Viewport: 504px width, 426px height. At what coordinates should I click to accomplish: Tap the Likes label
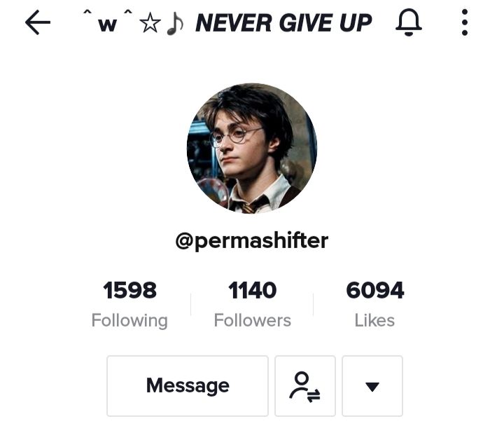pos(374,320)
